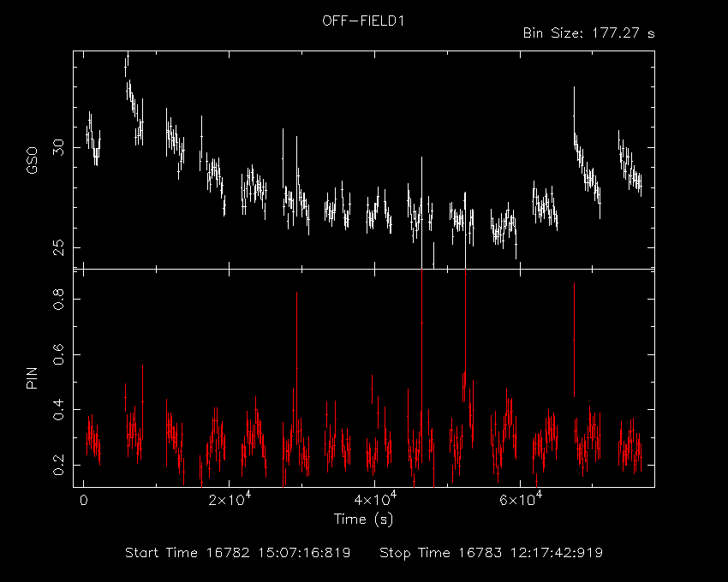Click the PIN axis tick value 0.4
The height and width of the screenshot is (582, 728).
(58, 409)
